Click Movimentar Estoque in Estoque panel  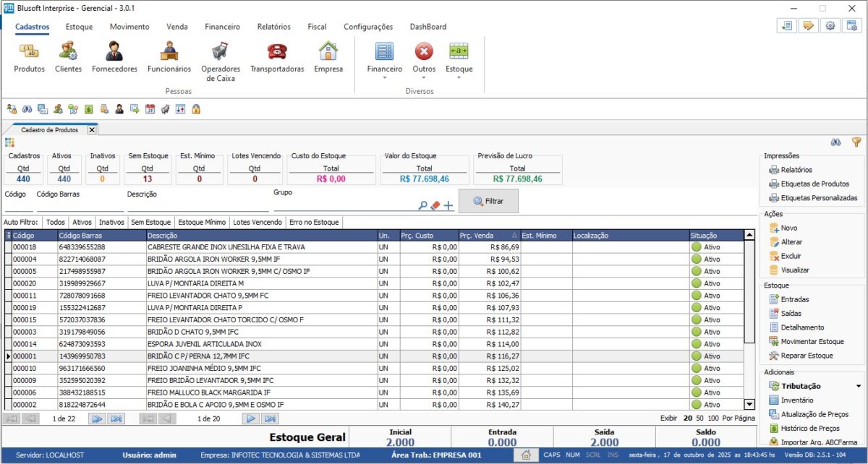pyautogui.click(x=812, y=341)
